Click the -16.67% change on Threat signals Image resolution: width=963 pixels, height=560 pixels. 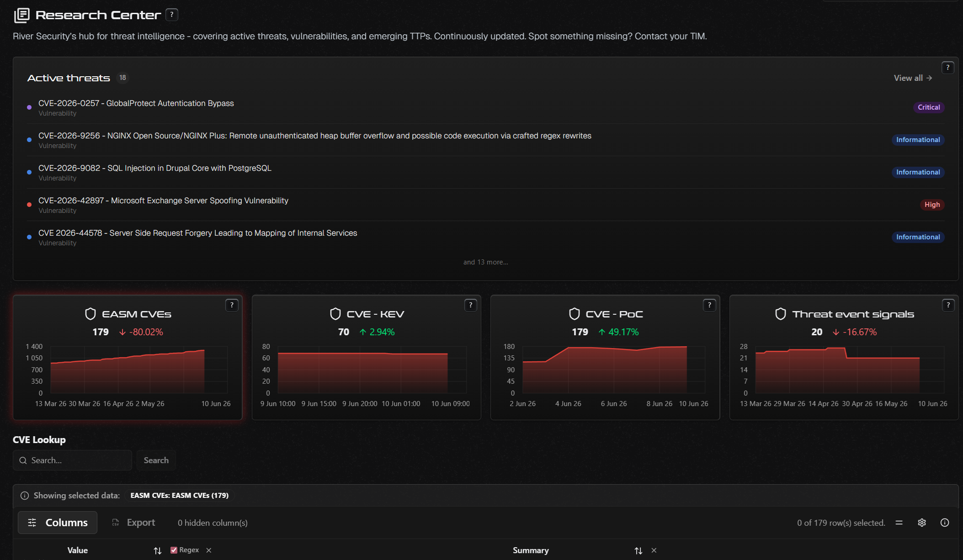coord(855,332)
